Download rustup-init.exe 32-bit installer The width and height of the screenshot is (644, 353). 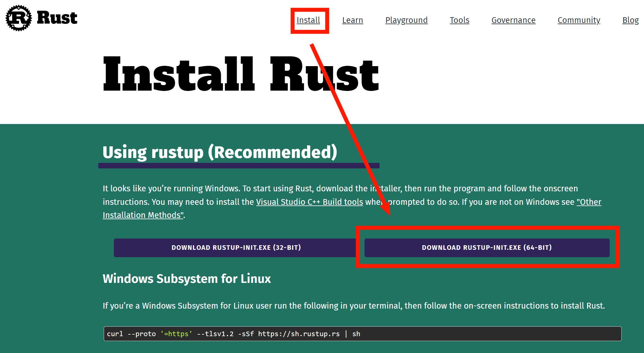pos(236,248)
